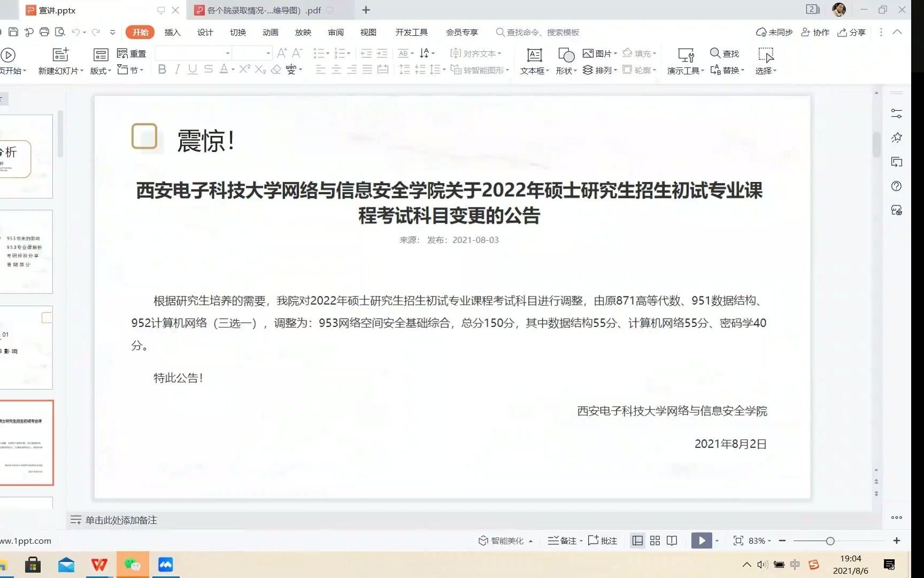Open the font size dropdown
The image size is (924, 578).
click(x=268, y=53)
